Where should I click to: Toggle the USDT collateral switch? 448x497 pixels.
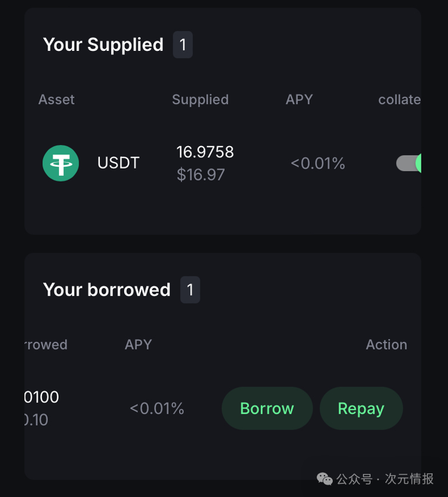pyautogui.click(x=409, y=163)
